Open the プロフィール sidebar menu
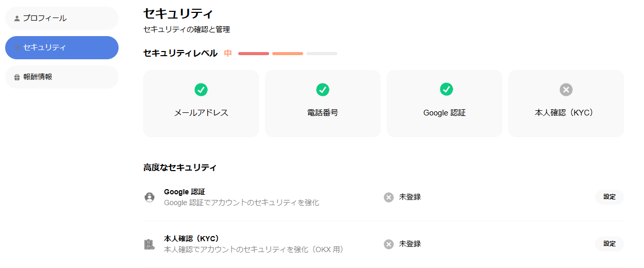Image resolution: width=644 pixels, height=268 pixels. click(62, 19)
